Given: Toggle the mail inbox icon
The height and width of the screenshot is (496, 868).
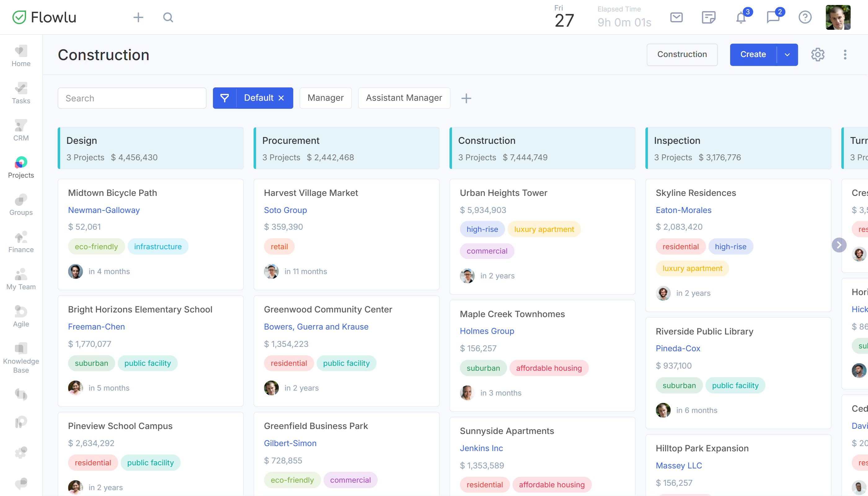Looking at the screenshot, I should [x=677, y=17].
